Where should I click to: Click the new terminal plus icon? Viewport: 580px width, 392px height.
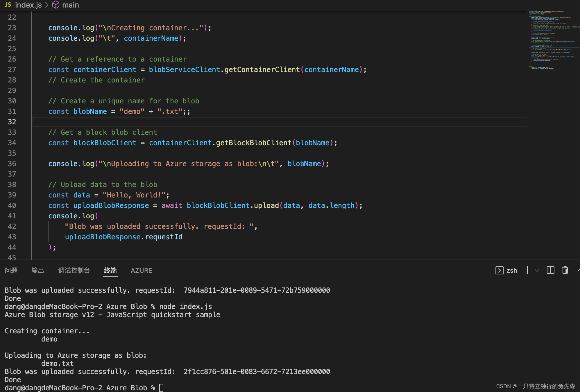pyautogui.click(x=527, y=270)
